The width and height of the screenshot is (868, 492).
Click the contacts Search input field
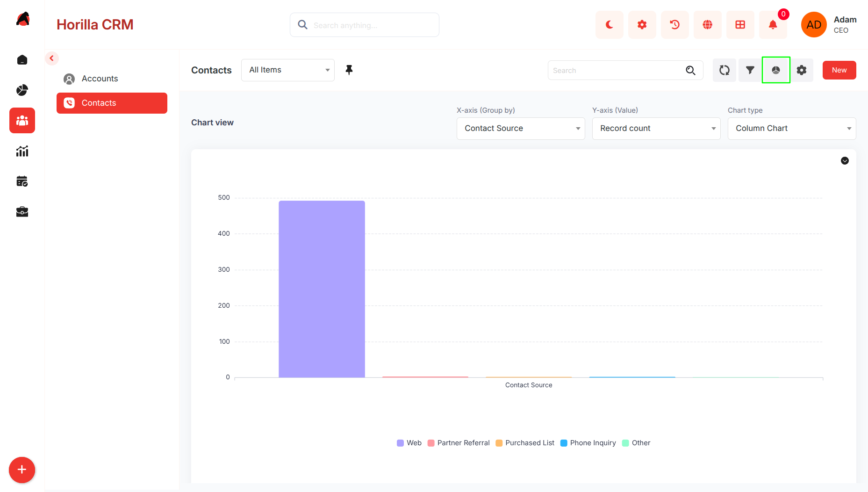click(x=617, y=70)
